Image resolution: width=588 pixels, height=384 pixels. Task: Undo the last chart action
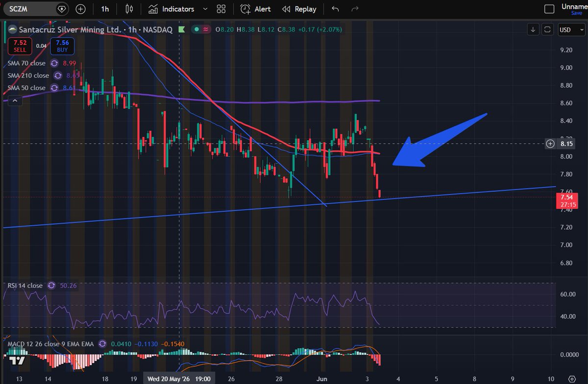pos(335,9)
